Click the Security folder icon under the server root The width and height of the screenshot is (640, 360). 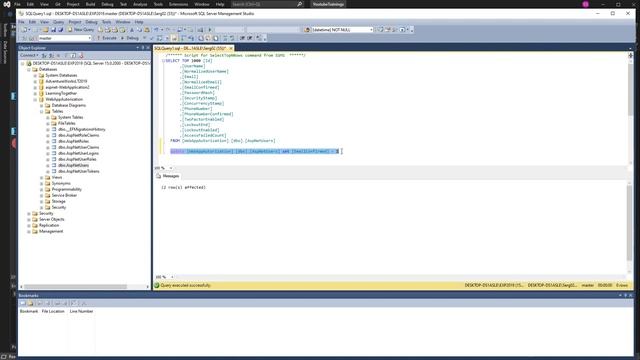point(35,213)
